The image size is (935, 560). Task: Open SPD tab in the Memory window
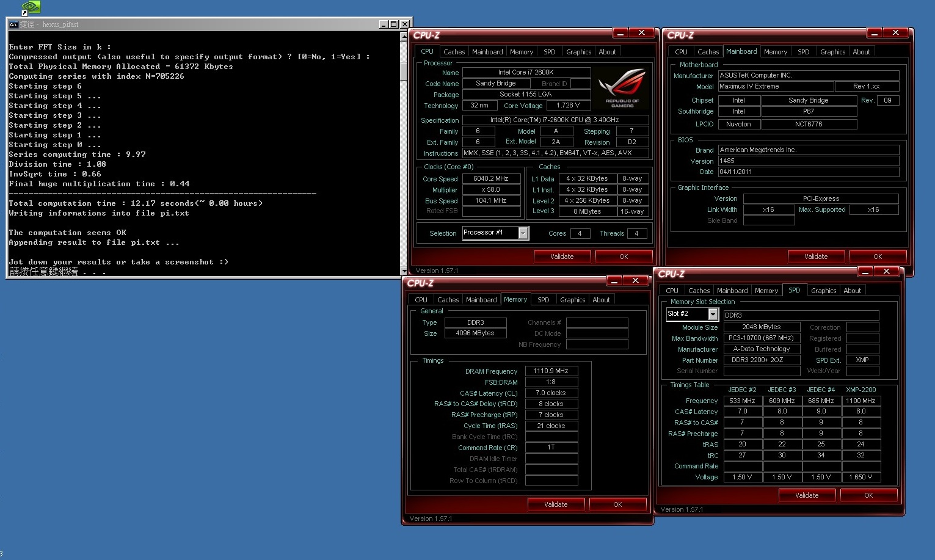544,300
